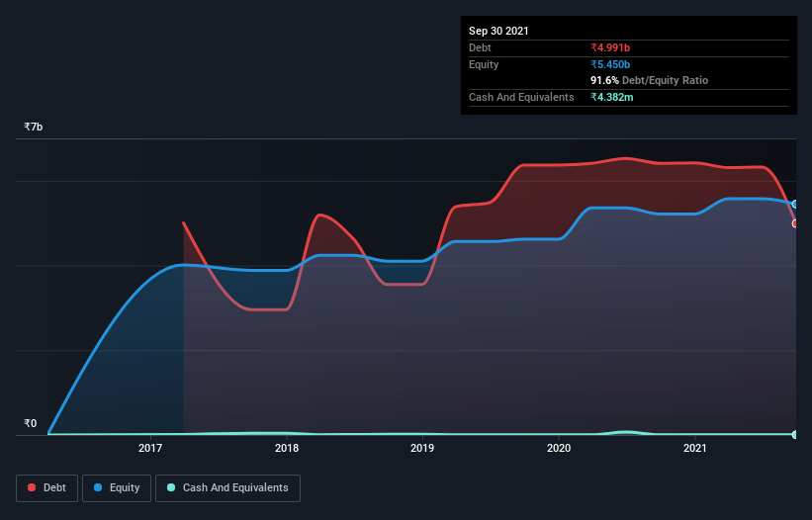
Task: Select the 2021 x-axis label
Action: (x=695, y=448)
